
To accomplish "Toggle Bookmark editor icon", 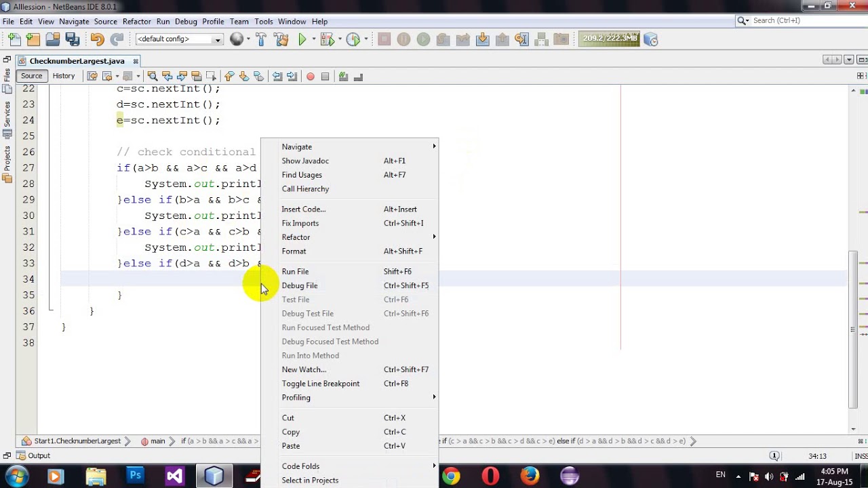I will click(x=258, y=77).
